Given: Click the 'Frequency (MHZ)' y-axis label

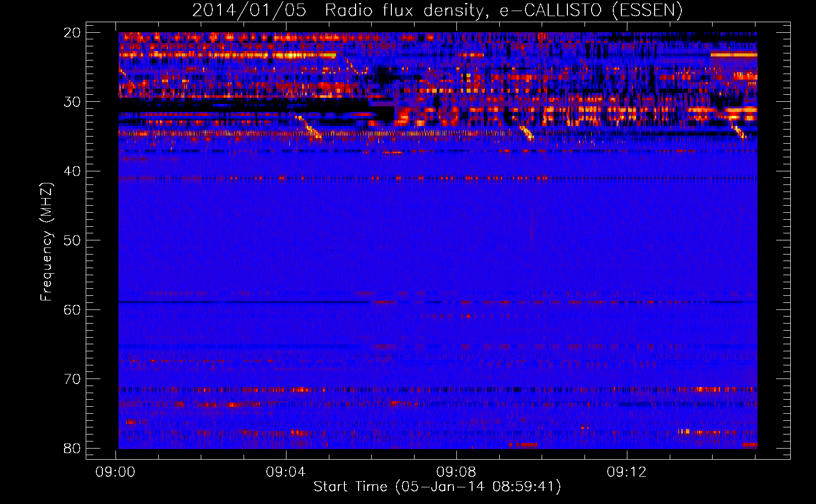Looking at the screenshot, I should (x=46, y=241).
